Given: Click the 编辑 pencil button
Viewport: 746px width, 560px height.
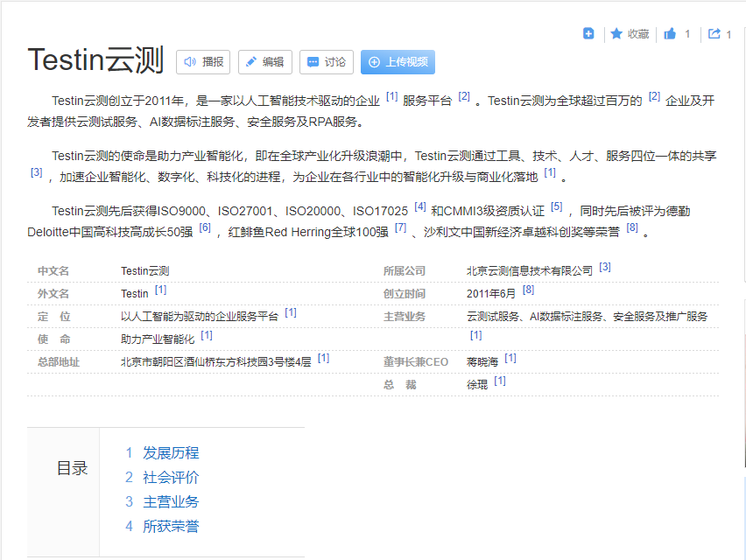Looking at the screenshot, I should [x=265, y=62].
